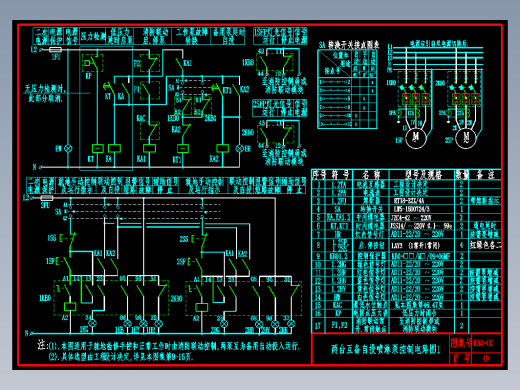This screenshot has width=520, height=390.
Task: Click the 1FU fuse symbol
Action: [55, 50]
